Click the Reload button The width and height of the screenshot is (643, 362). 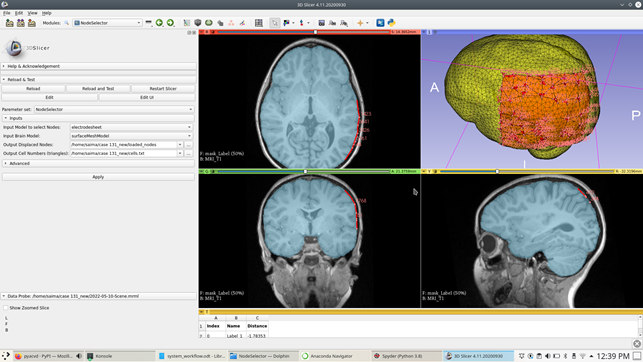33,89
